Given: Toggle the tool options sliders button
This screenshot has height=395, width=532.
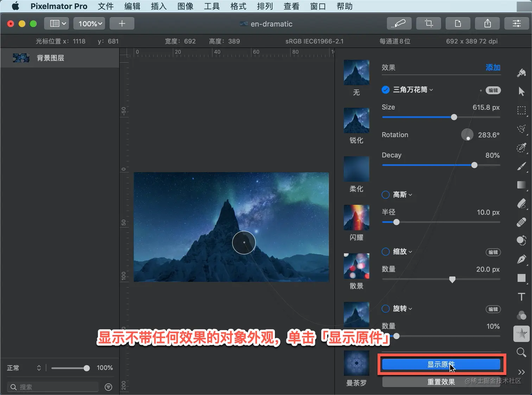Looking at the screenshot, I should 517,24.
